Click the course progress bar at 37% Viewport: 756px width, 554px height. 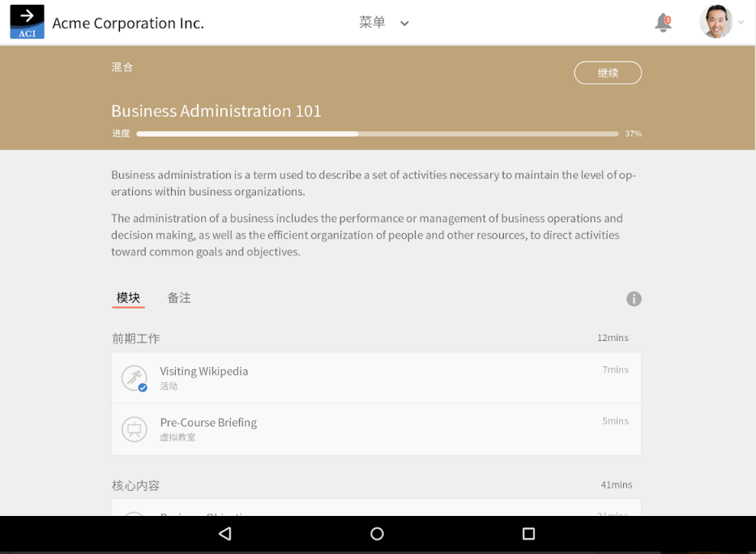(x=377, y=133)
